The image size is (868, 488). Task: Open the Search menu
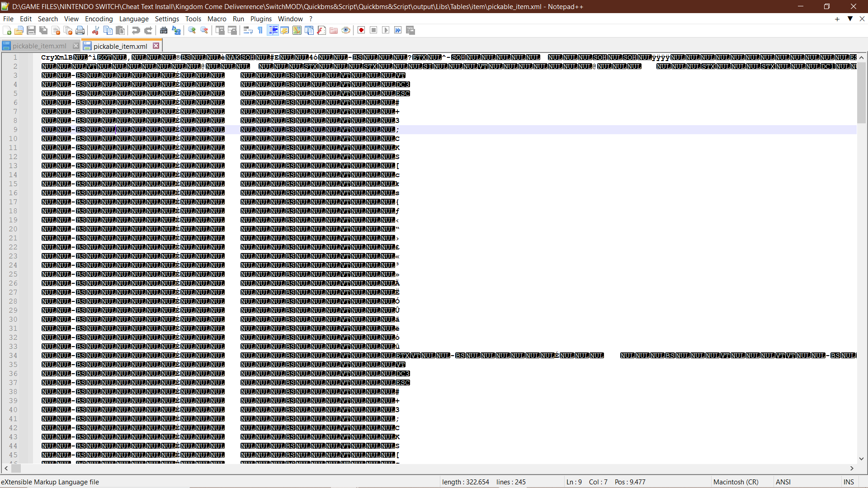48,19
